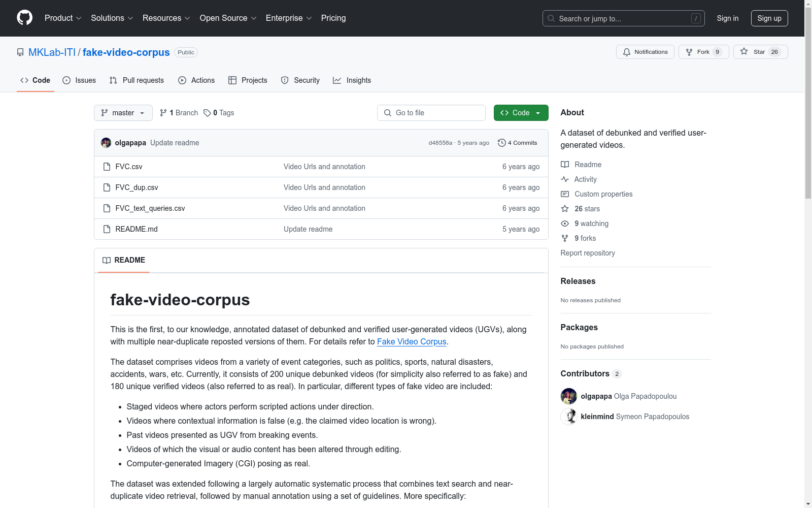View the 4 Commits history
The image size is (812, 508).
coord(518,143)
